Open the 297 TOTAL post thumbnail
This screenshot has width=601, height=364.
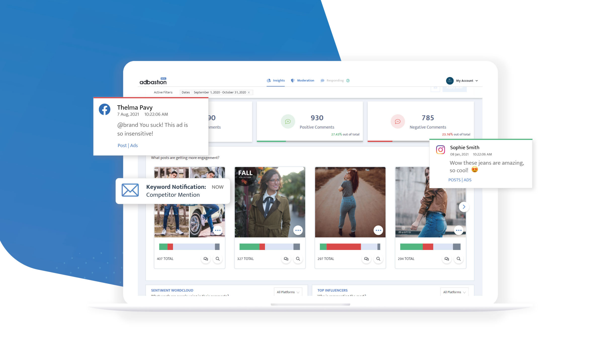coord(350,202)
